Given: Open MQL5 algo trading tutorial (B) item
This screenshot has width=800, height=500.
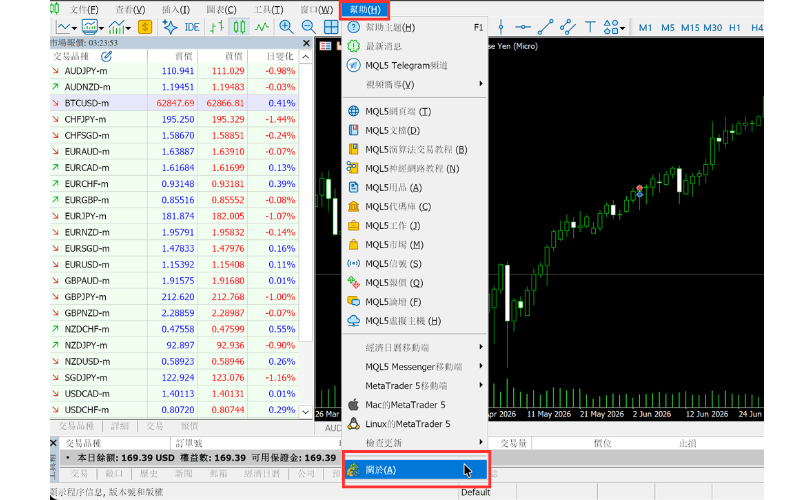Looking at the screenshot, I should pos(414,149).
